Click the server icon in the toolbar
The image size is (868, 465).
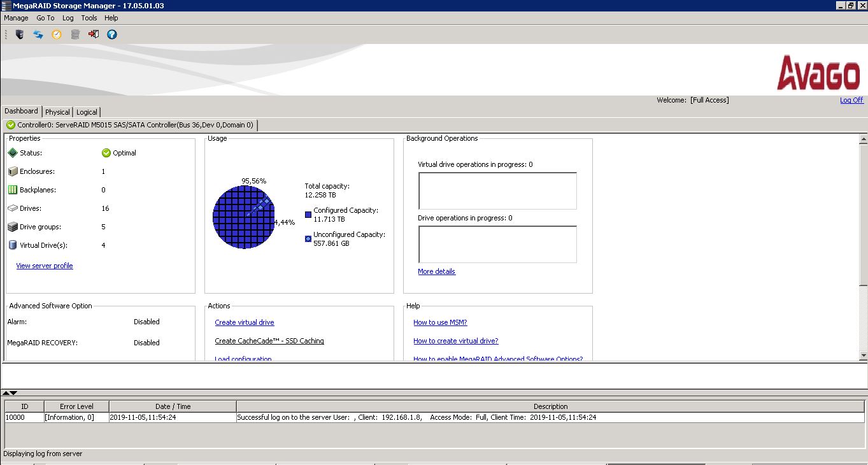pyautogui.click(x=20, y=34)
